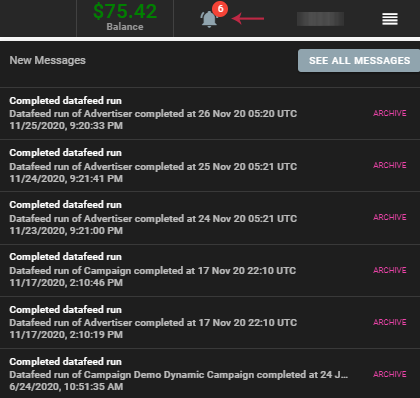Select text 'Datafeed run of Campaign Demo Dynamic Campaign'
This screenshot has width=420, height=398.
(x=132, y=375)
